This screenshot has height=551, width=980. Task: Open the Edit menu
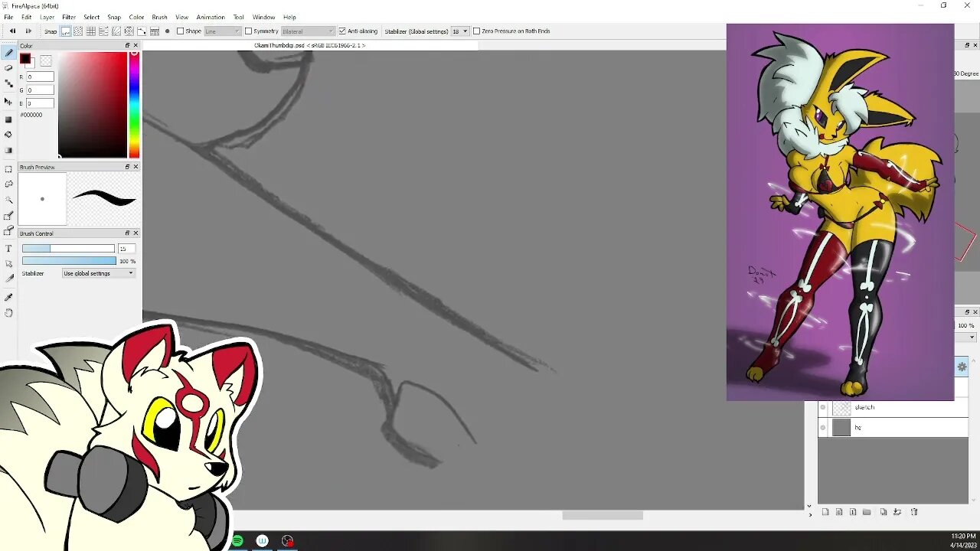click(x=27, y=17)
